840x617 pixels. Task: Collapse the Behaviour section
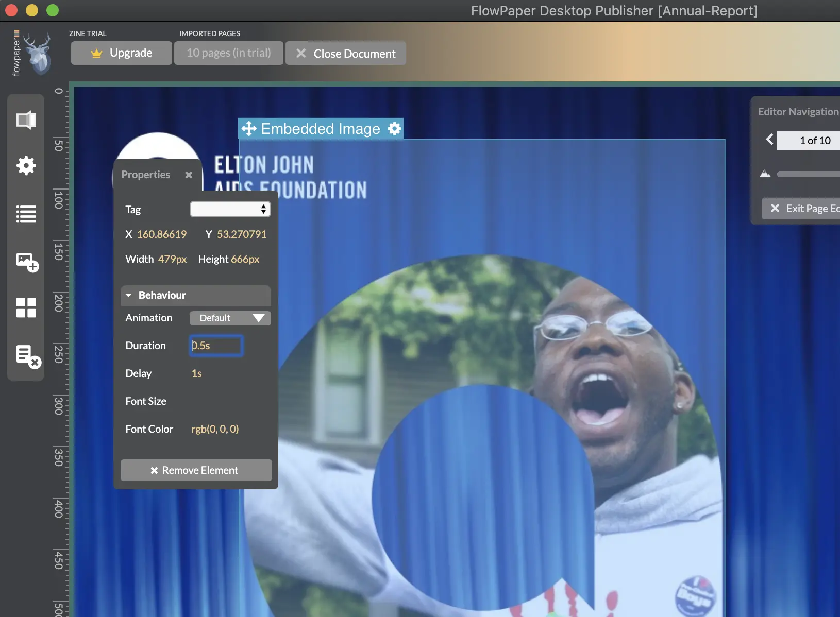196,295
